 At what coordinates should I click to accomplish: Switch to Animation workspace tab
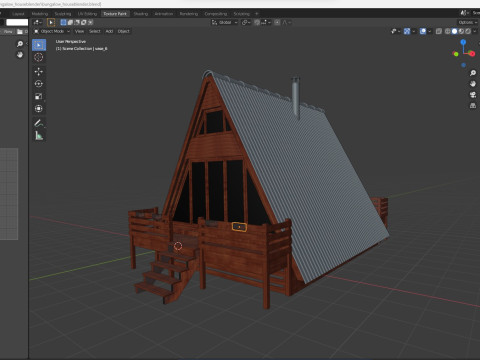[x=164, y=14]
